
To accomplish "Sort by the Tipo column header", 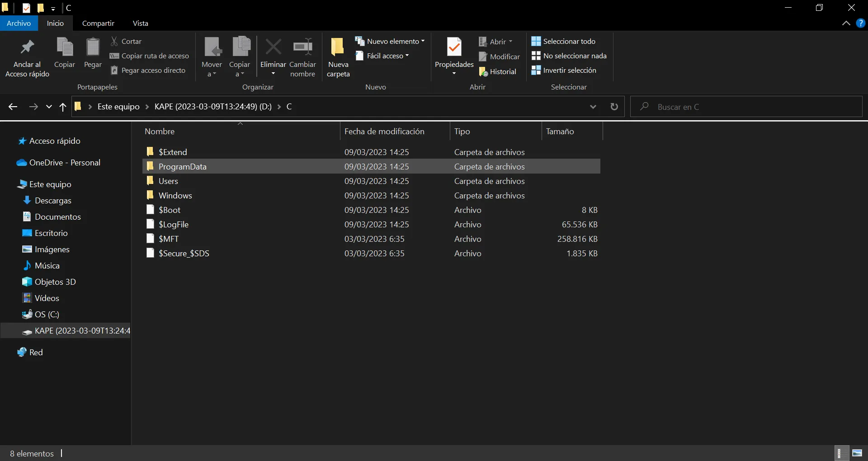I will [495, 132].
